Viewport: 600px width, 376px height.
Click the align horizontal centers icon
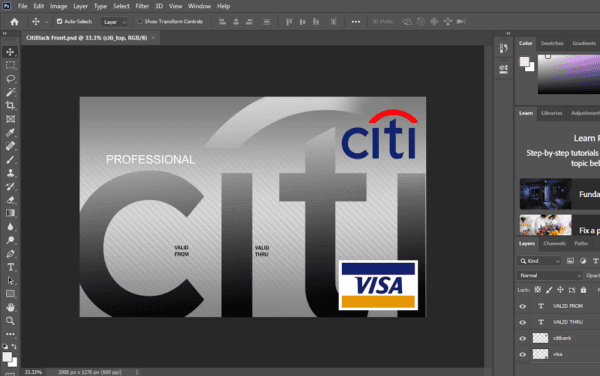[236, 22]
